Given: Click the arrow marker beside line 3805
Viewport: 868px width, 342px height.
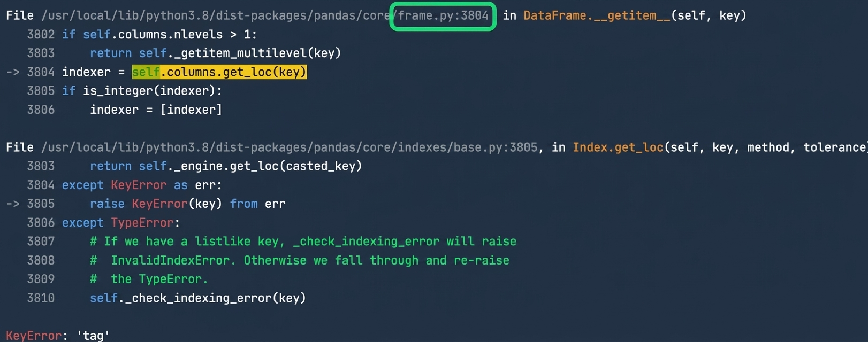Looking at the screenshot, I should 13,204.
